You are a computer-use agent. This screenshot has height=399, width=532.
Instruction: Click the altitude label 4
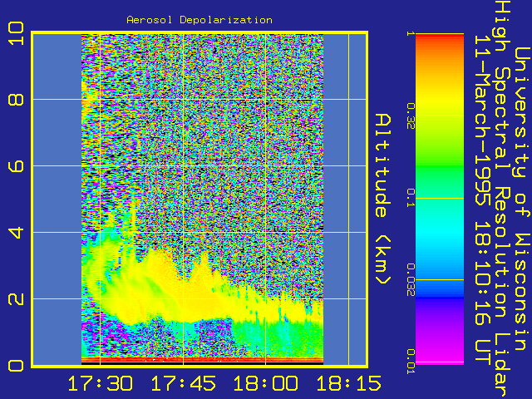coord(16,233)
